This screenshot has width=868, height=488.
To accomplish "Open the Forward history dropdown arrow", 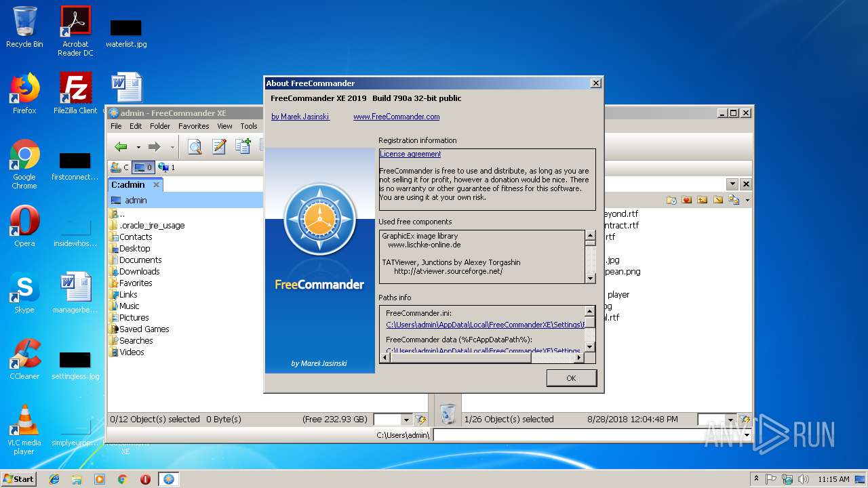I will (172, 147).
